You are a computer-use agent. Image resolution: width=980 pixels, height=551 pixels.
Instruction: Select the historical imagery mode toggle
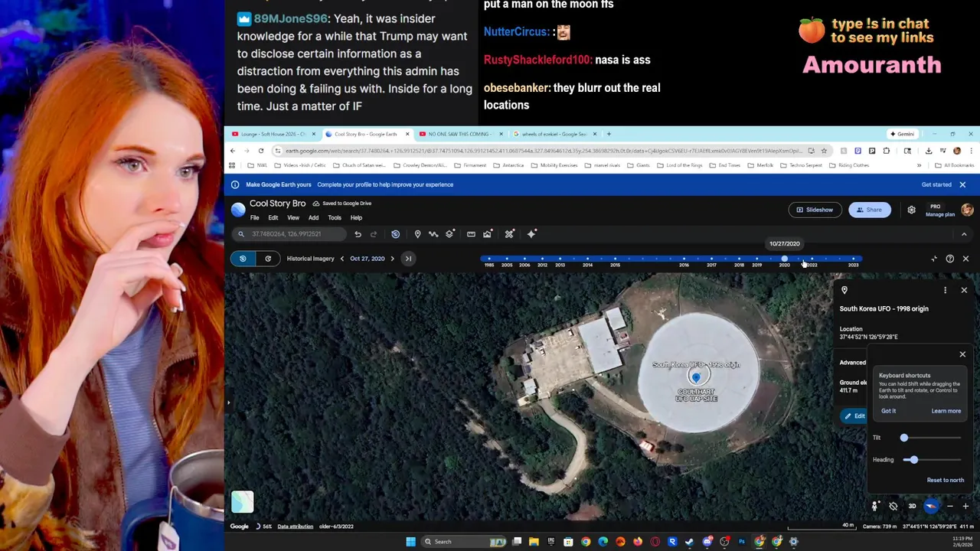point(243,259)
